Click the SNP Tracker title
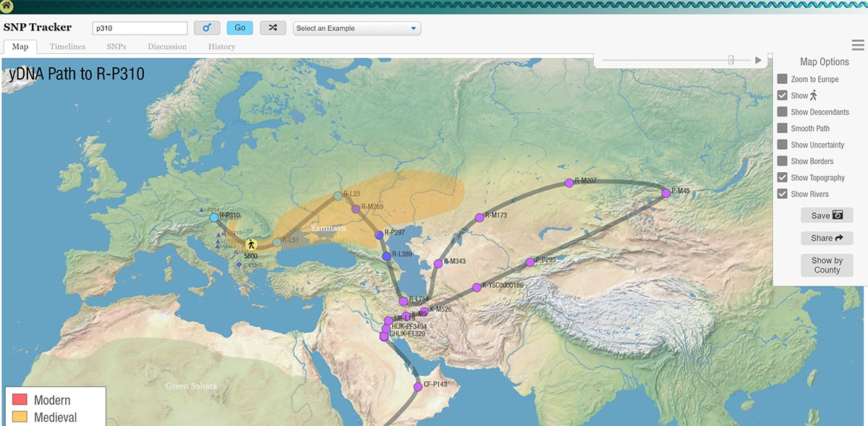Viewport: 868px width, 426px height. point(38,27)
